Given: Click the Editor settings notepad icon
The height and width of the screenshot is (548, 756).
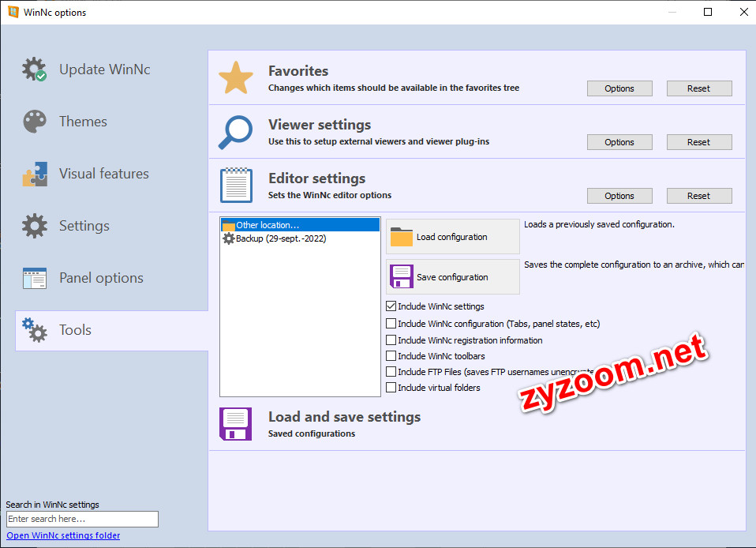Looking at the screenshot, I should point(236,186).
